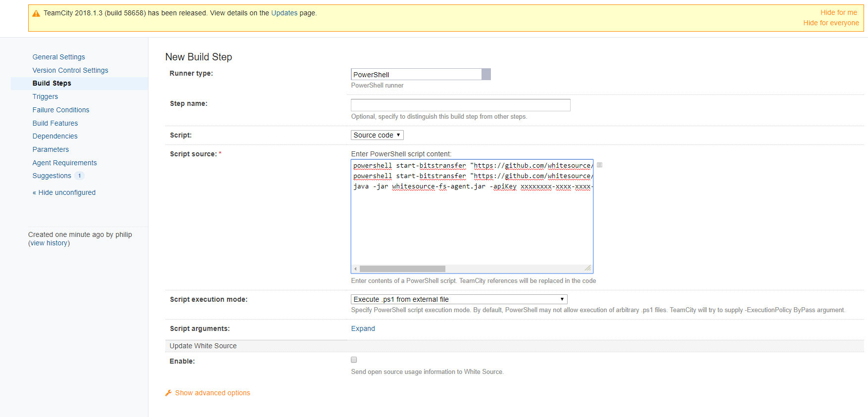Open General Settings in the sidebar
This screenshot has height=417, width=868.
pyautogui.click(x=58, y=57)
